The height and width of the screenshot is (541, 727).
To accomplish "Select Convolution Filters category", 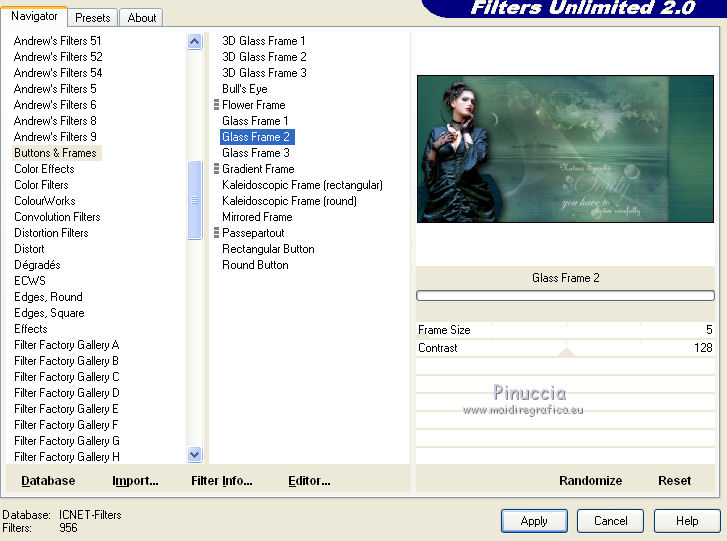I will [57, 216].
